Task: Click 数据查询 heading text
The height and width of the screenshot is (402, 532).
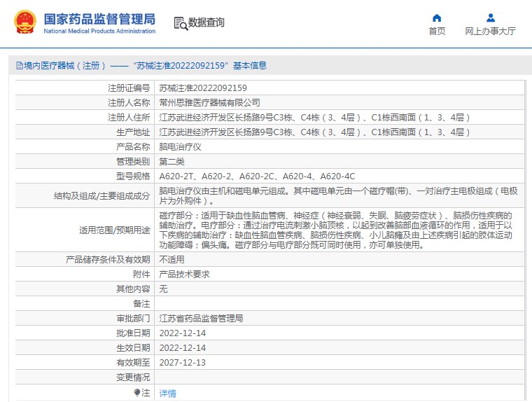Action: (x=206, y=22)
